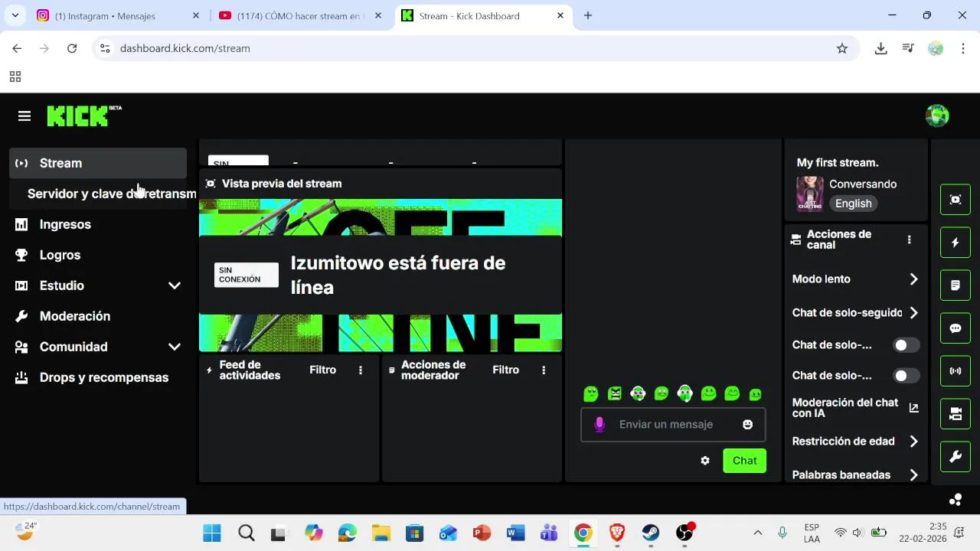
Task: Click the My first stream. title
Action: tap(838, 163)
